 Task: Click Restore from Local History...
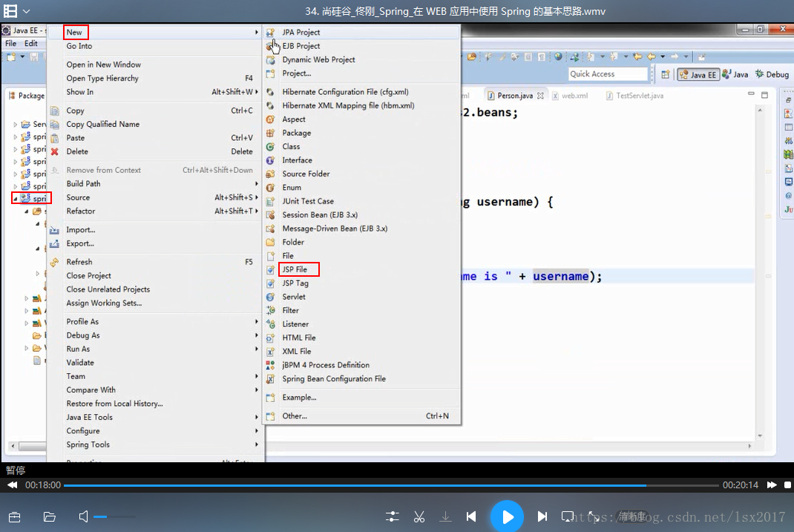pyautogui.click(x=114, y=404)
